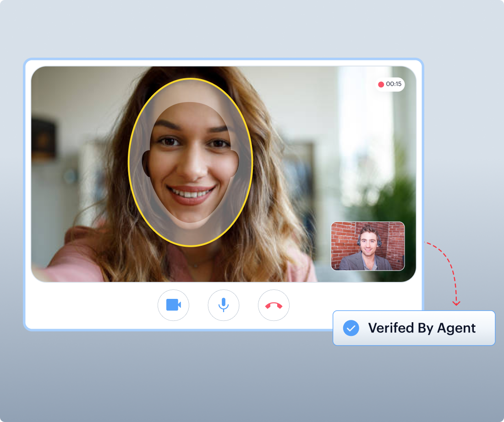
Task: Click the blue verified checkmark icon
Action: [351, 328]
